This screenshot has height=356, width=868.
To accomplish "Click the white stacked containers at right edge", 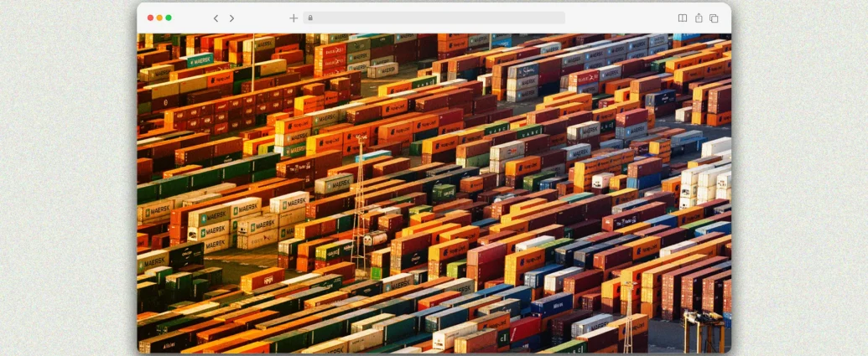I will [704, 180].
